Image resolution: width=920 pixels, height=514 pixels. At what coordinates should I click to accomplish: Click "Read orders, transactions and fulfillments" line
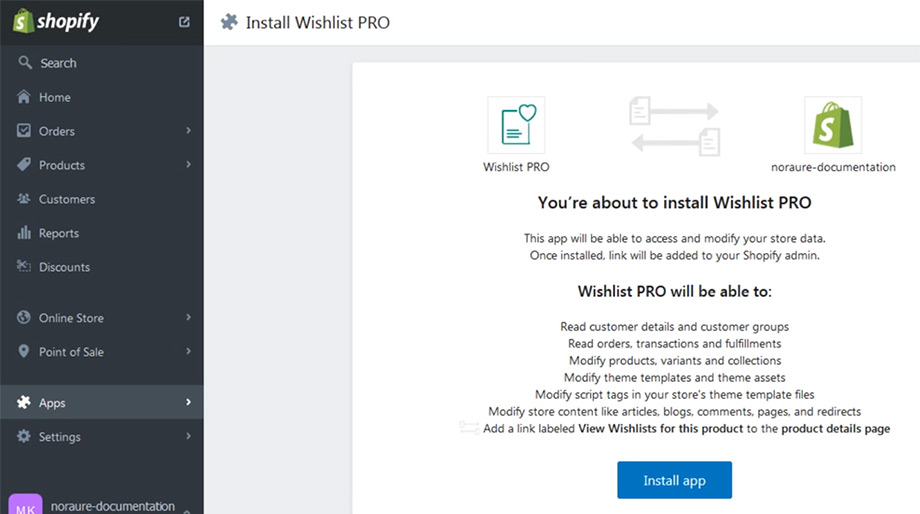point(675,343)
